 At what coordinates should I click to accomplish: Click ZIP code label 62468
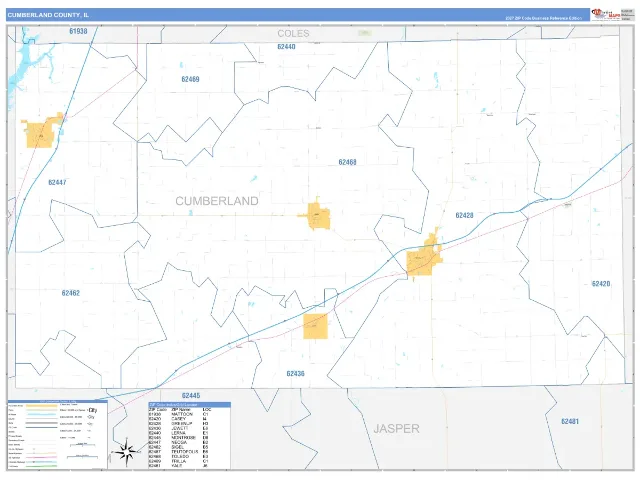click(x=347, y=162)
